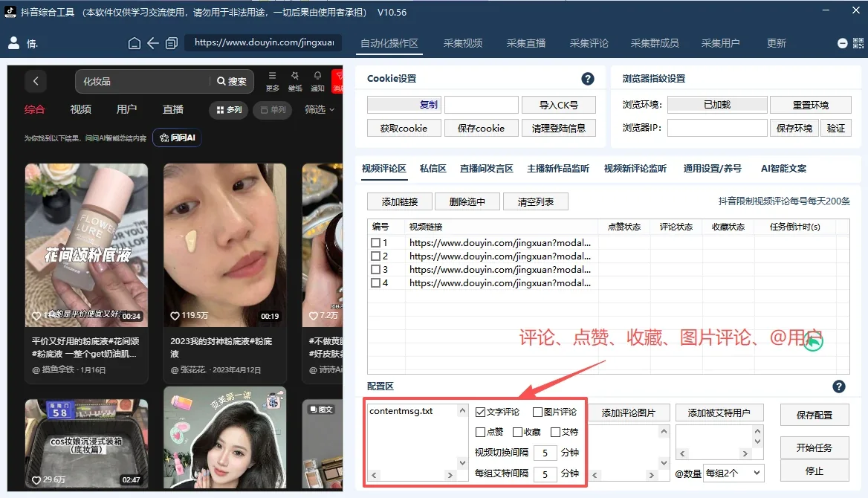Screen dimensions: 868x498
Task: Click the heart on the 119.5万 video
Action: point(175,316)
